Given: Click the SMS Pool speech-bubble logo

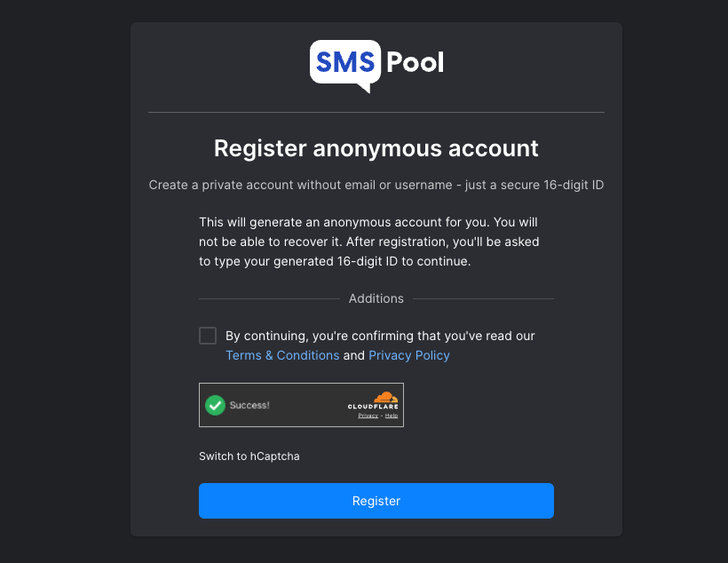Looking at the screenshot, I should [344, 64].
